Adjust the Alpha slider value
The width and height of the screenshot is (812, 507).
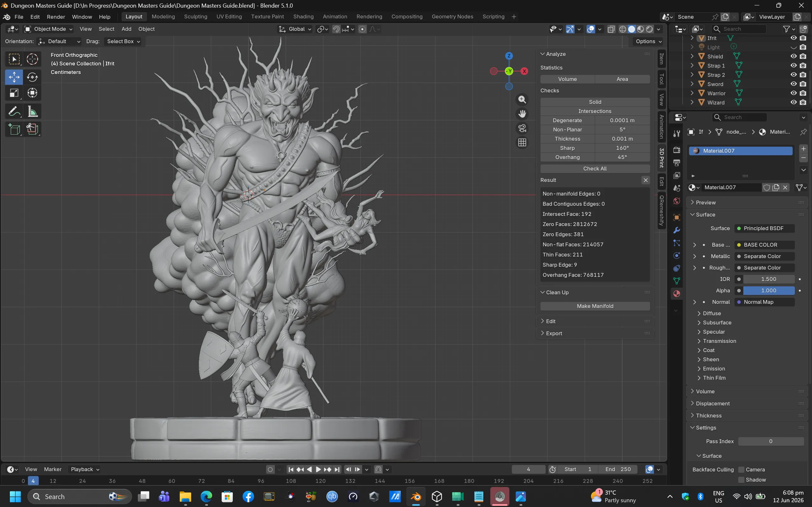[768, 291]
